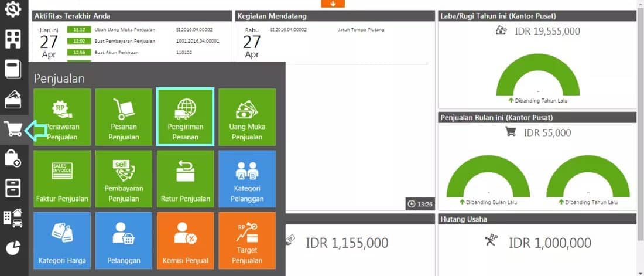Screen dimensions: 644x276
Task: Select the shopping cart sales sidebar icon
Action: pos(13,129)
